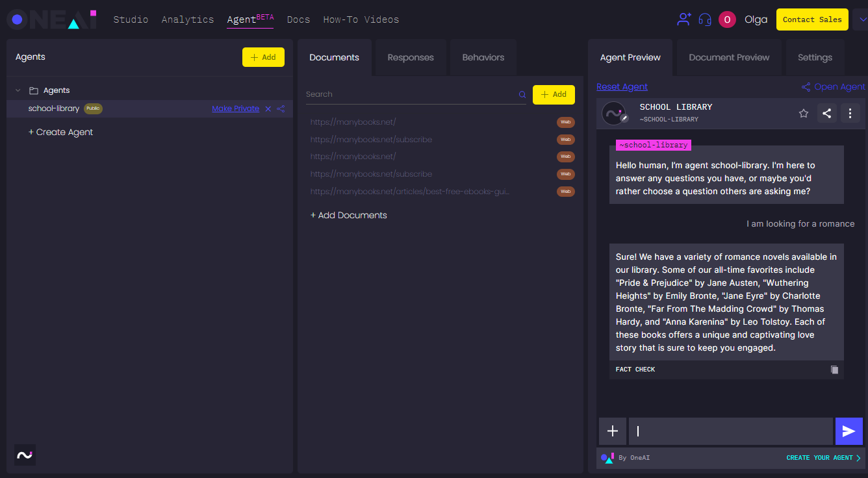This screenshot has height=478, width=868.
Task: Click the Olga username text
Action: 756,19
